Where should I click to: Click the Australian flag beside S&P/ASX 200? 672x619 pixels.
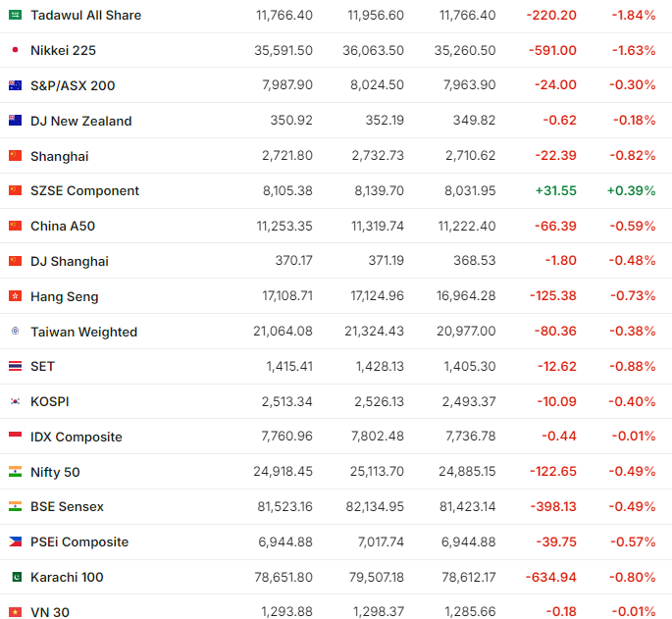(x=15, y=85)
